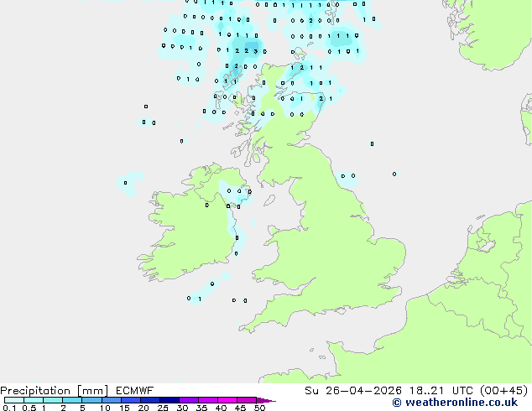
Task: Click the 'Precipitation' title word
Action: point(35,391)
